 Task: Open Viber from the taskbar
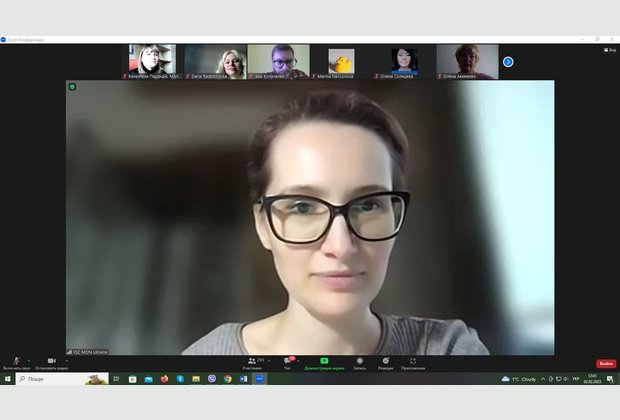[212, 379]
